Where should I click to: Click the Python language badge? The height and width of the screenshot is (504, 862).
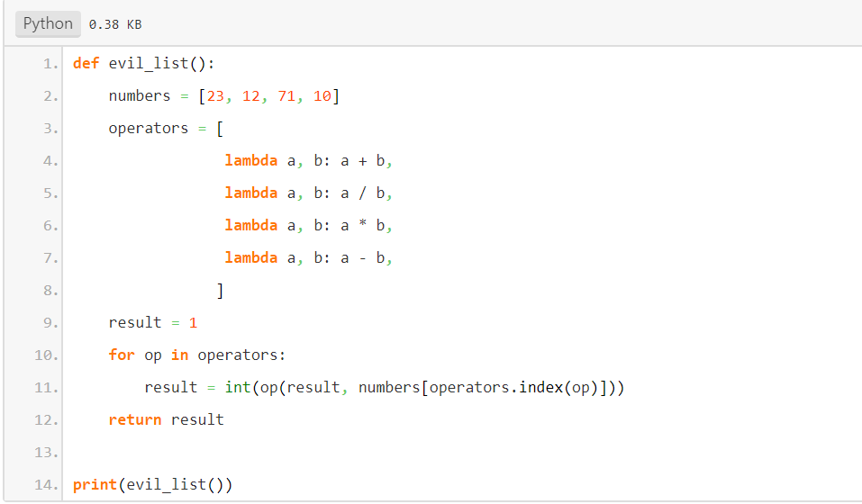pos(48,24)
